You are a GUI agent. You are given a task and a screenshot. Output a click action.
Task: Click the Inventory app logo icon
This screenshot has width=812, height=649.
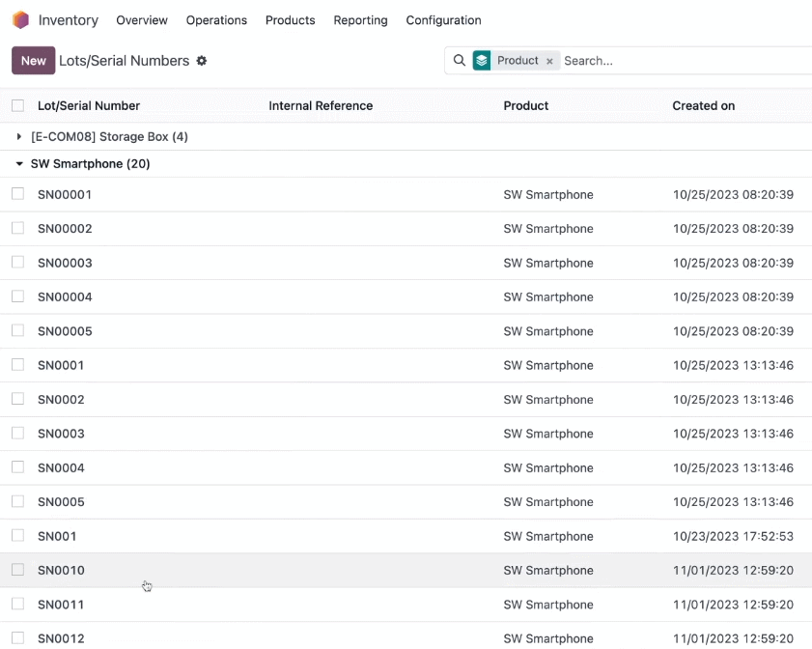(20, 20)
